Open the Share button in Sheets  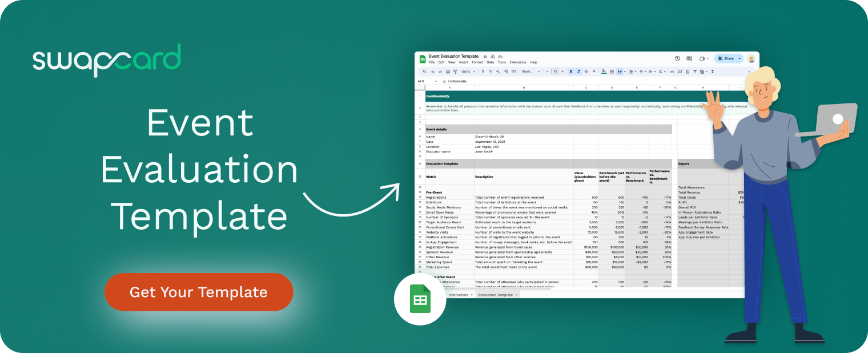point(726,58)
